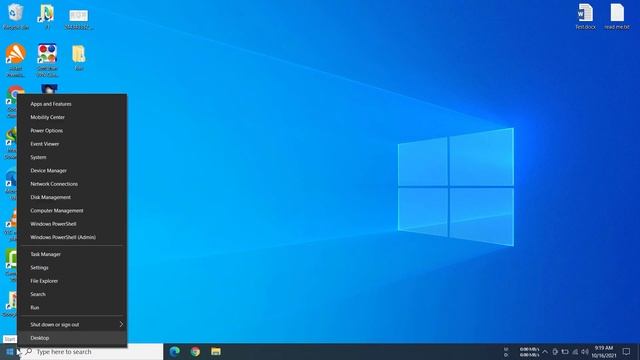
Task: Open the Test.docx Word document on desktop
Action: pos(585,16)
